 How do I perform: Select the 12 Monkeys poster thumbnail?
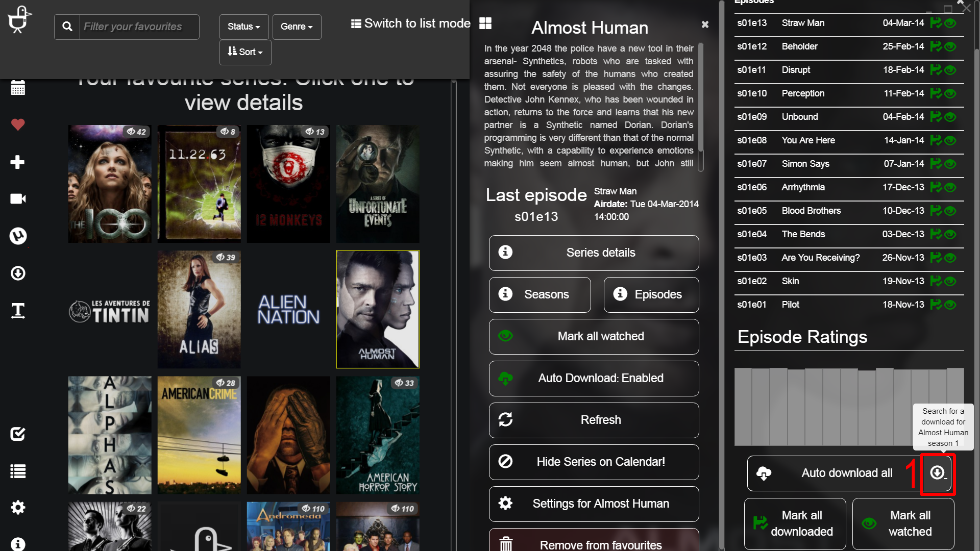[x=288, y=184]
